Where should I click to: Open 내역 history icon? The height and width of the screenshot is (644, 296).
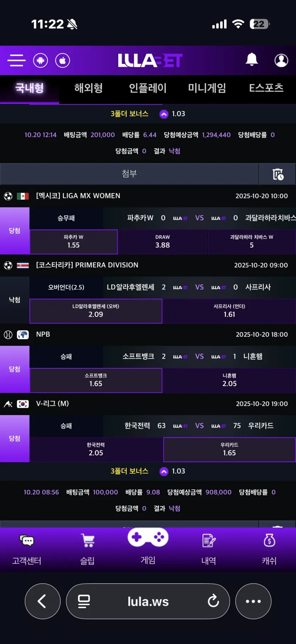point(209,541)
